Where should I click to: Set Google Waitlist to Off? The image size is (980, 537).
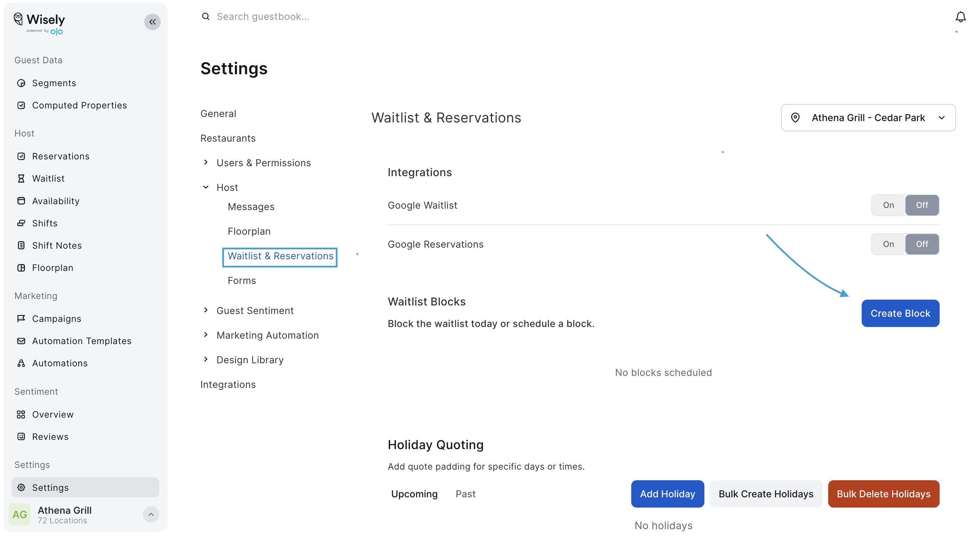(922, 205)
